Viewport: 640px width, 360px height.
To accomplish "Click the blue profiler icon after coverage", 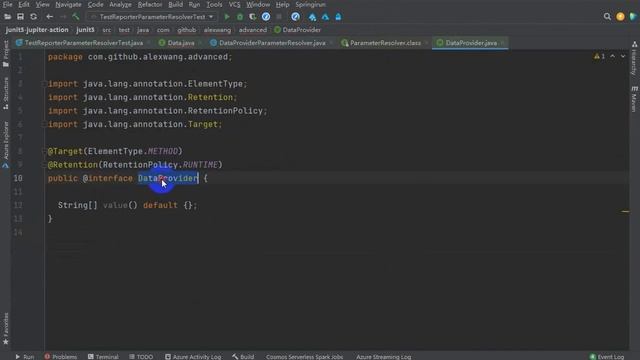I will (266, 17).
